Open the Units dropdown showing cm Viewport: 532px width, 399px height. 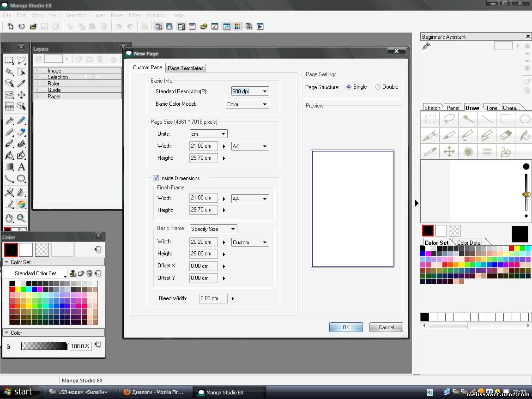[x=208, y=134]
